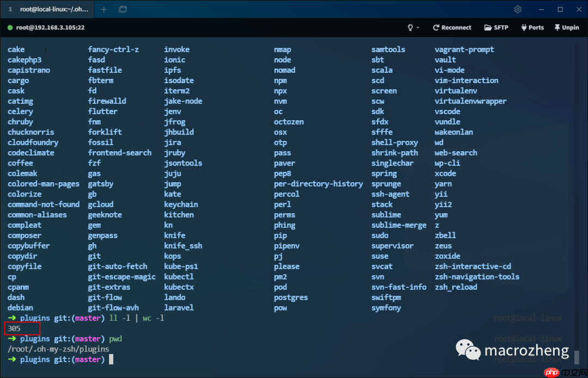
Task: Click the 'knife_ssh' plugin name
Action: [x=183, y=246]
